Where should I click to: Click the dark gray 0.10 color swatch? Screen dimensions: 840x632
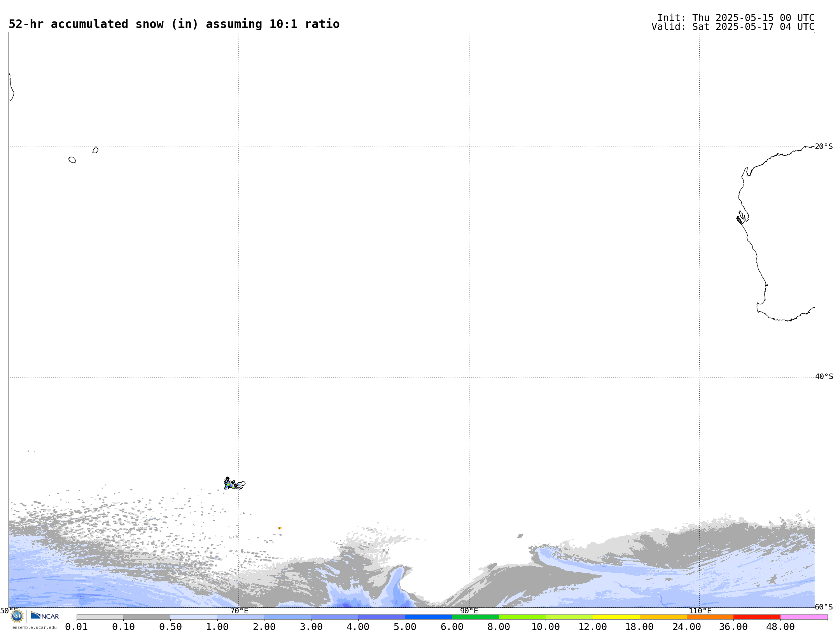(147, 617)
